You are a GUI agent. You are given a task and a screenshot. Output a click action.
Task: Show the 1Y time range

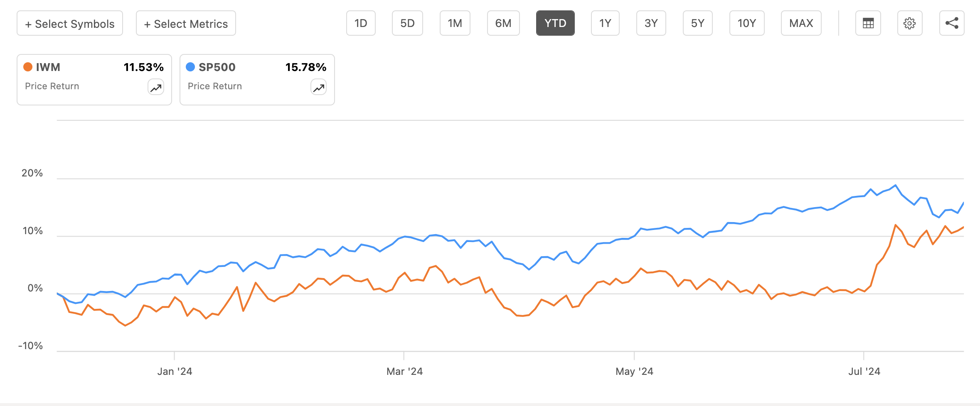coord(605,23)
